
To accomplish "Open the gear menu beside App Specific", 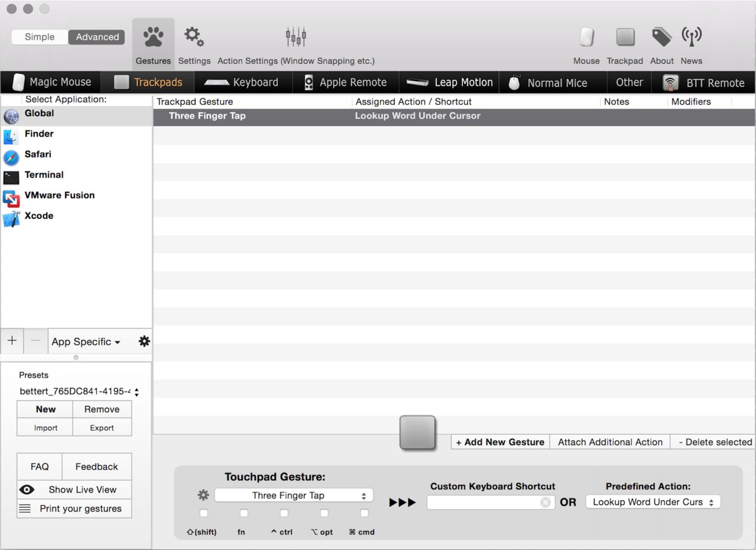I will click(x=144, y=341).
